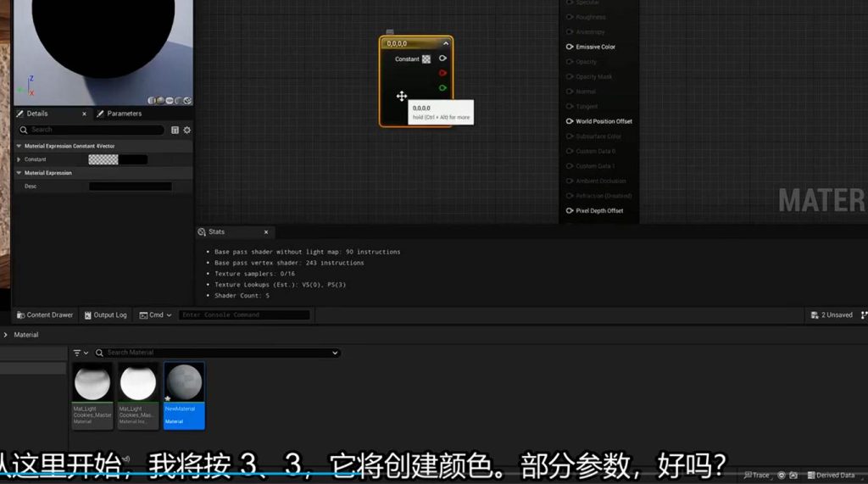Collapse the 0,0,0,0 node with its chevron
Screen dimensions: 868x484
[x=446, y=43]
